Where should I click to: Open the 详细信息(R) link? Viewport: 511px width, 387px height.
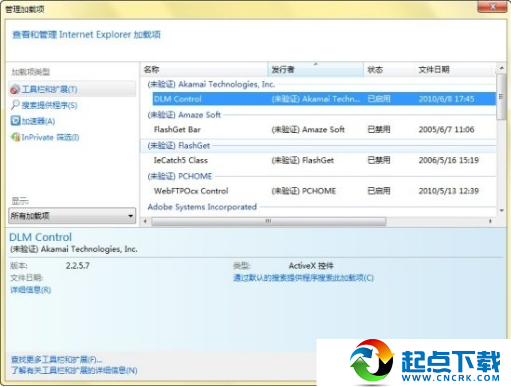[x=31, y=290]
